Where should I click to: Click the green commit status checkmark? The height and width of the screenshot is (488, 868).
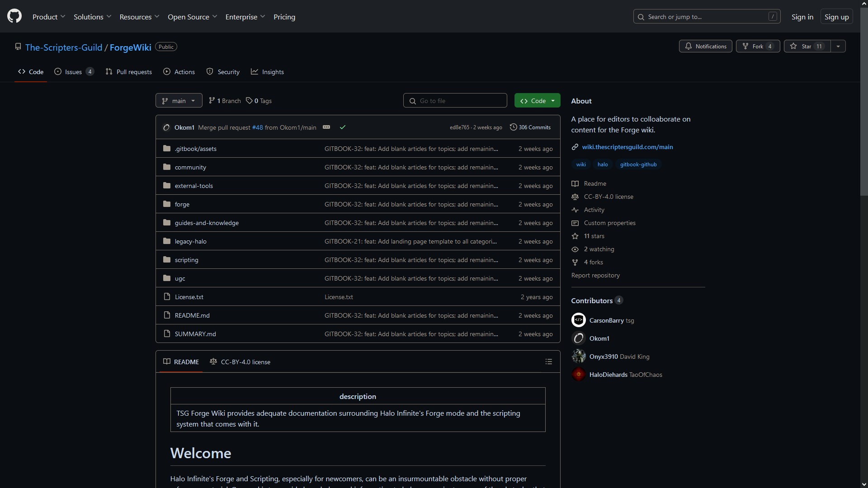(343, 127)
